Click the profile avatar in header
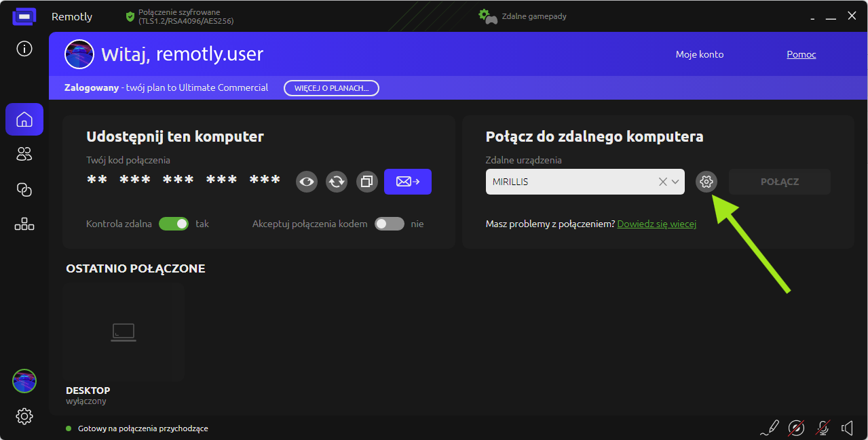868x440 pixels. tap(79, 54)
